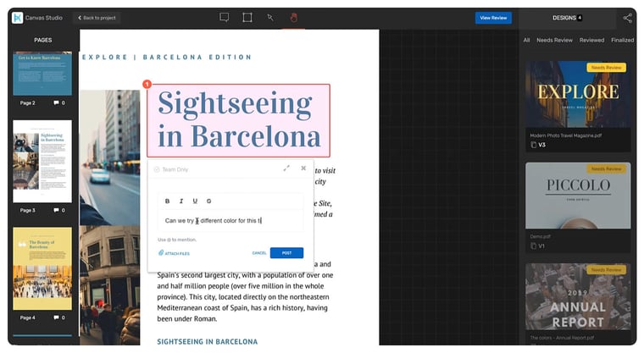The height and width of the screenshot is (353, 644).
Task: Open Page 3 thumbnail in Pages panel
Action: click(42, 161)
